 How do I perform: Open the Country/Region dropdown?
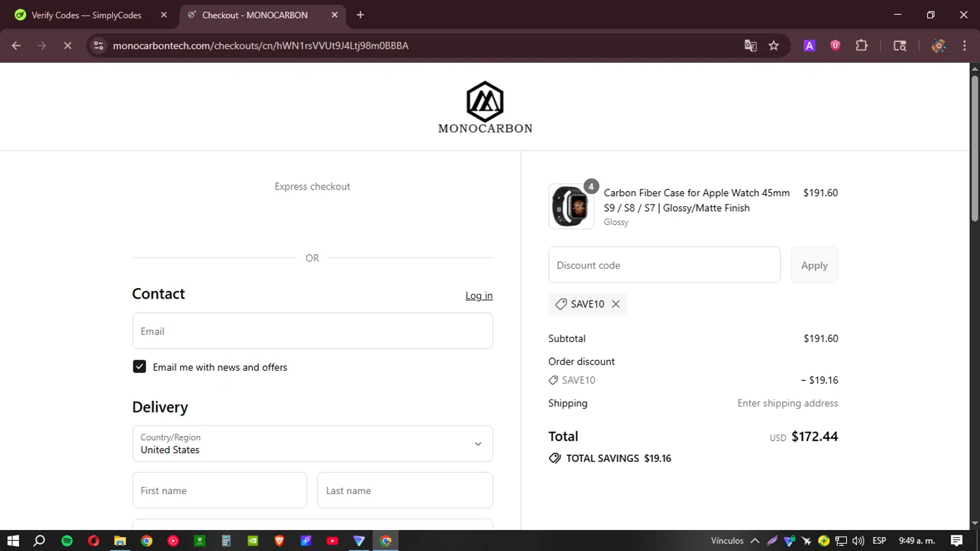point(312,443)
